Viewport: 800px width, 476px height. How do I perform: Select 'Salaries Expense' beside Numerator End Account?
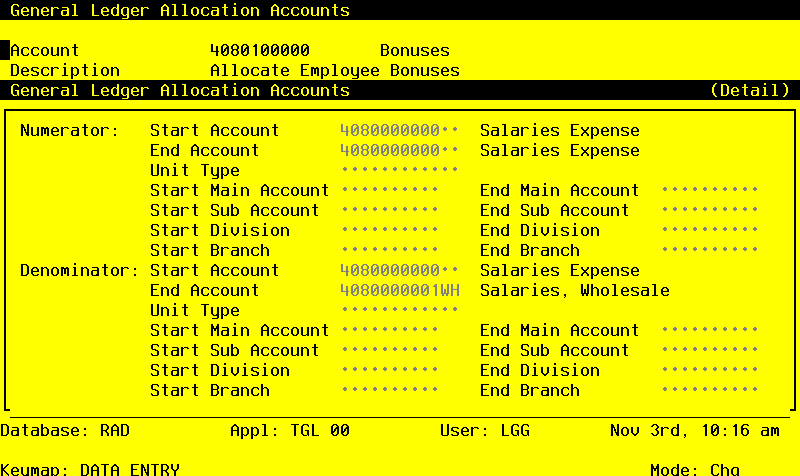pos(560,151)
